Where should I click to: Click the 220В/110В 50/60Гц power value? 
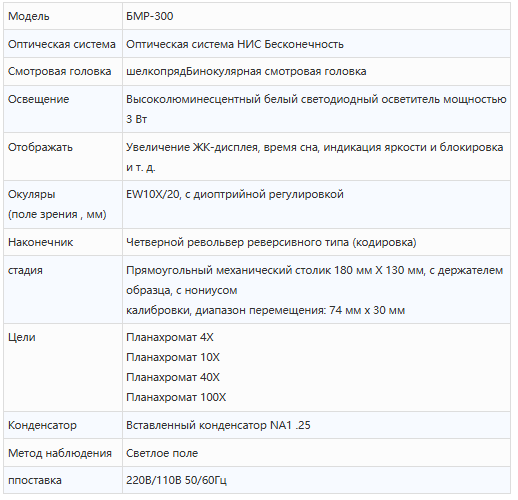pyautogui.click(x=176, y=480)
